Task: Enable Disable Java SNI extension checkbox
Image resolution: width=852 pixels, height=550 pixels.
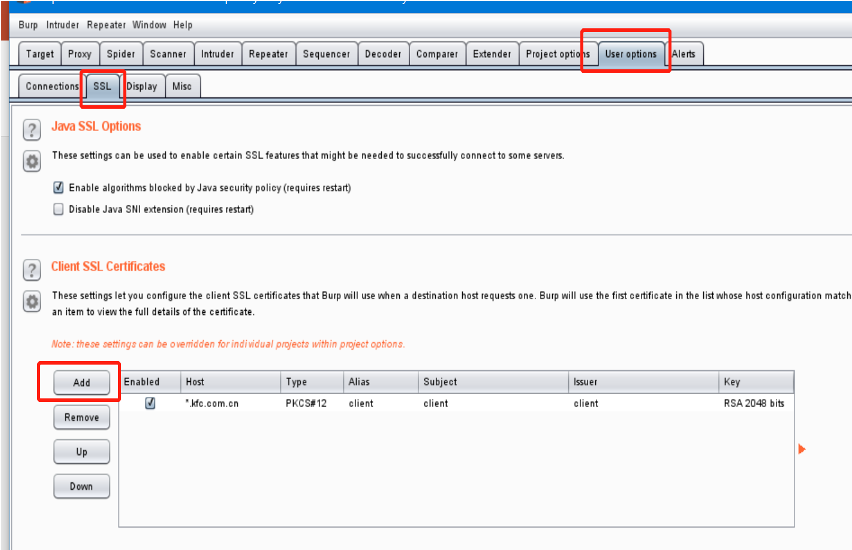Action: [58, 209]
